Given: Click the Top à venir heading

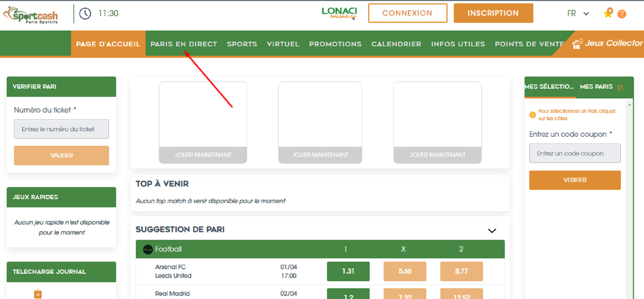Looking at the screenshot, I should pos(162,184).
